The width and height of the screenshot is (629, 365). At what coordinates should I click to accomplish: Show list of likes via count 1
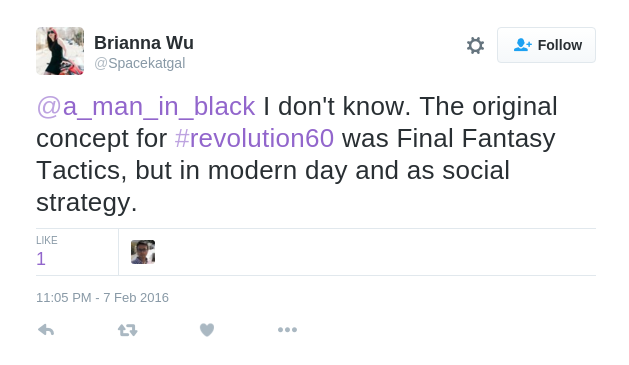pos(41,259)
